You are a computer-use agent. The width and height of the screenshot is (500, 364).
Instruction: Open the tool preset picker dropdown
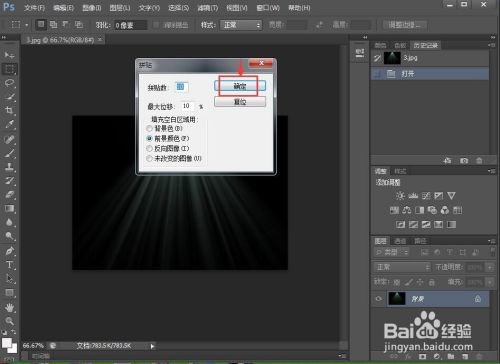[x=26, y=25]
